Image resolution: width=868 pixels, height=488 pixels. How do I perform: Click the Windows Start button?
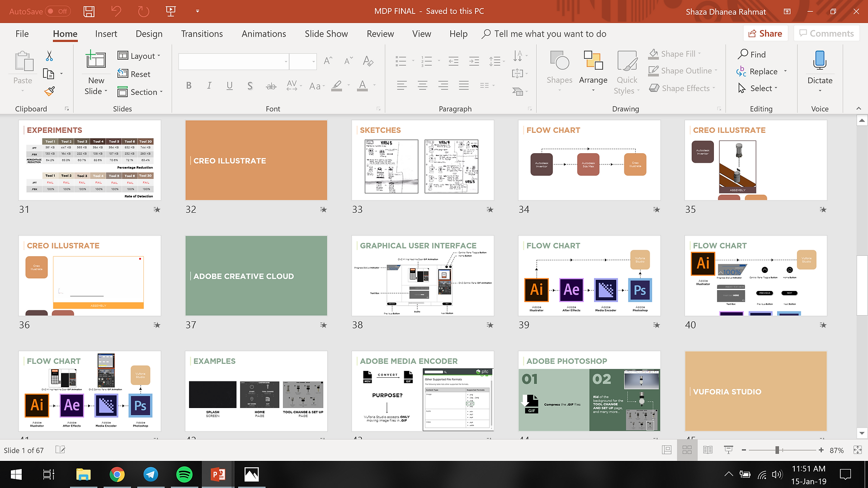pyautogui.click(x=16, y=474)
